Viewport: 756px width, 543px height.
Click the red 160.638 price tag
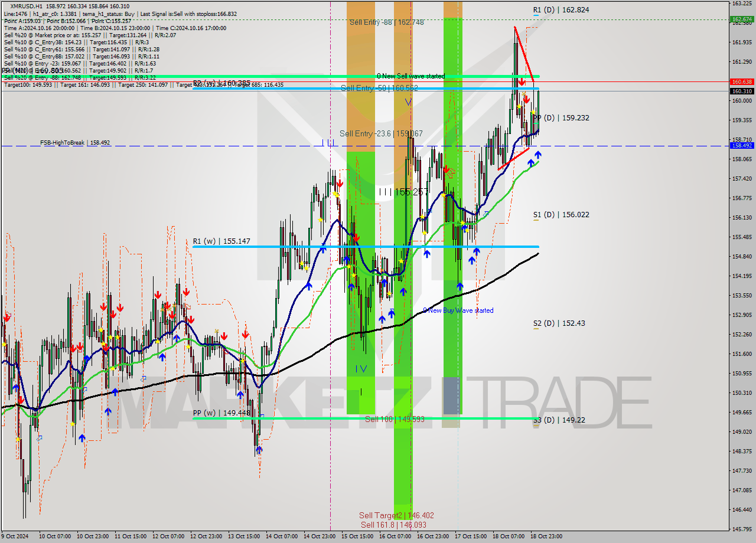[742, 82]
